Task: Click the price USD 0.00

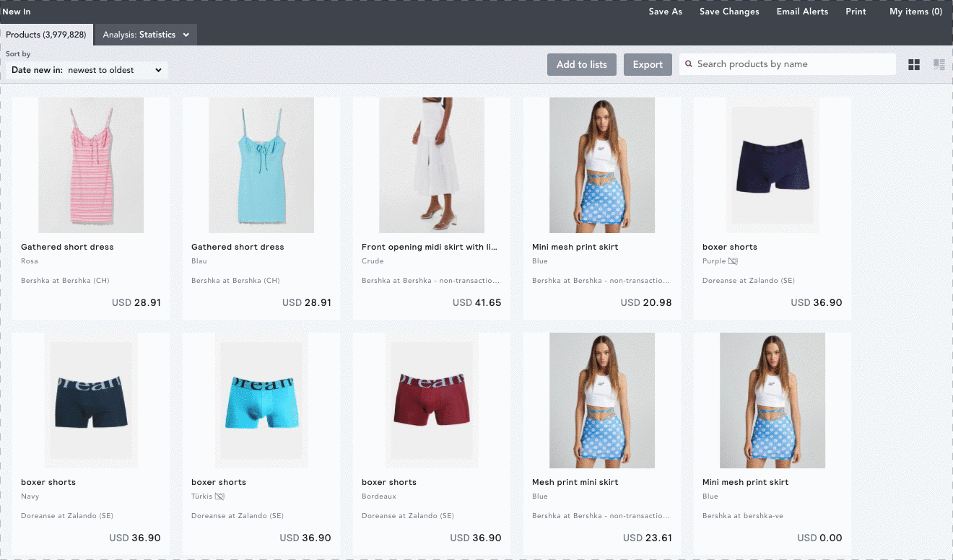Action: pyautogui.click(x=819, y=538)
